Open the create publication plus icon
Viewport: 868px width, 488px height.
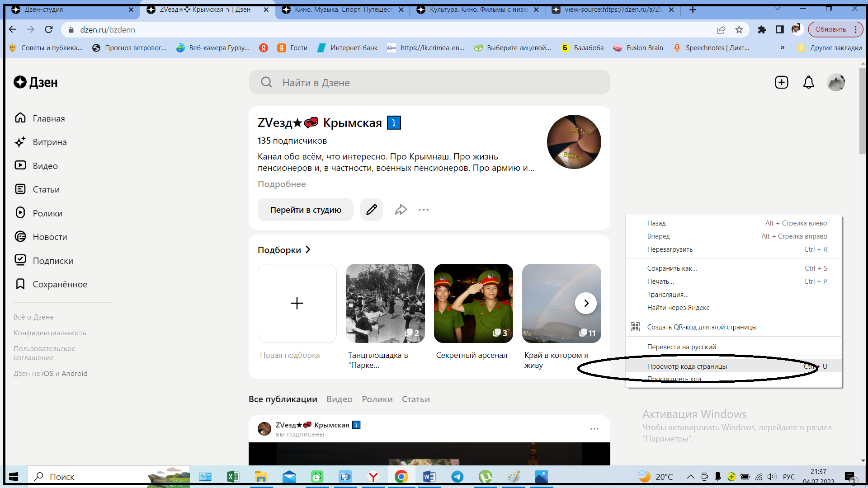pos(781,82)
